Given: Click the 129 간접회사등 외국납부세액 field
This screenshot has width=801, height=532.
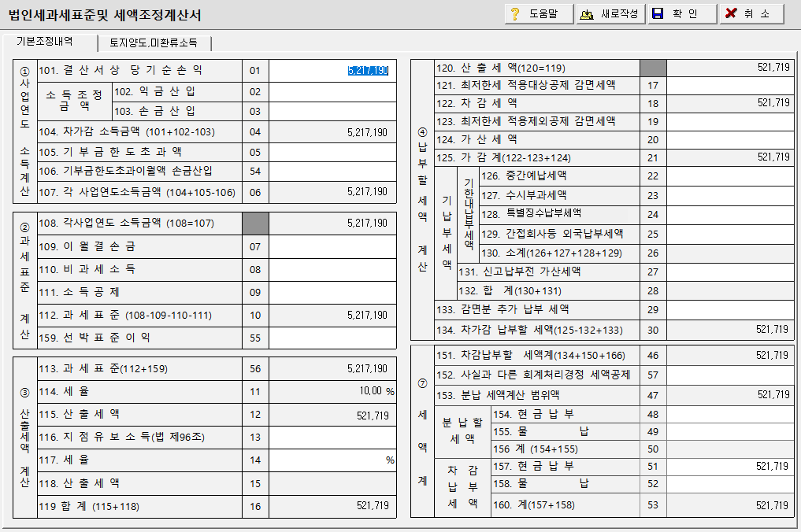Looking at the screenshot, I should [730, 234].
